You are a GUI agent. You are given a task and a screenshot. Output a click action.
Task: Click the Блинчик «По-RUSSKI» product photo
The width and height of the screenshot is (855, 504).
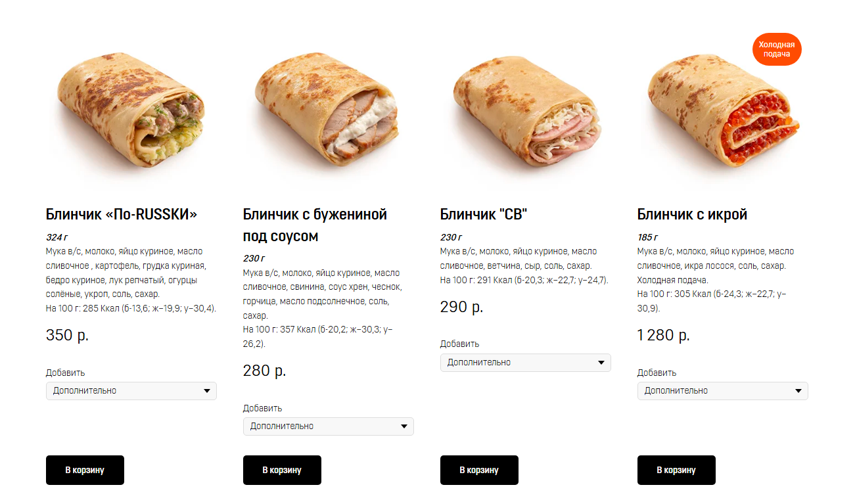131,110
